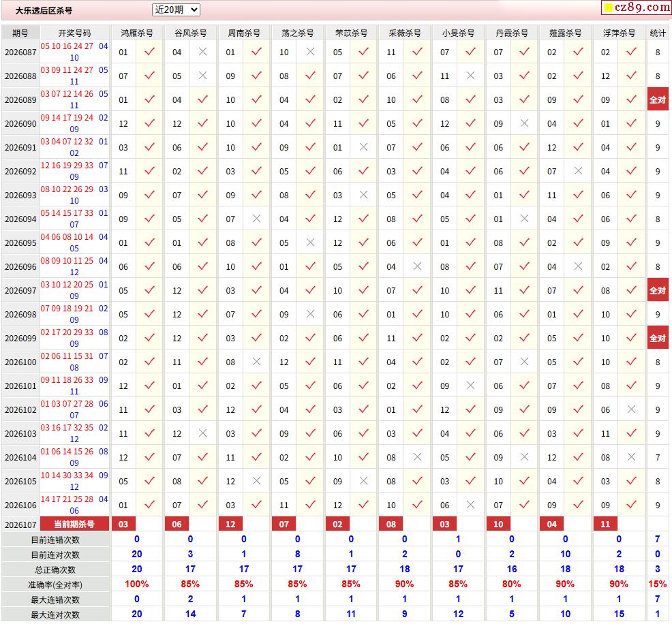Click the 全对 badge in row 2026097

click(658, 290)
